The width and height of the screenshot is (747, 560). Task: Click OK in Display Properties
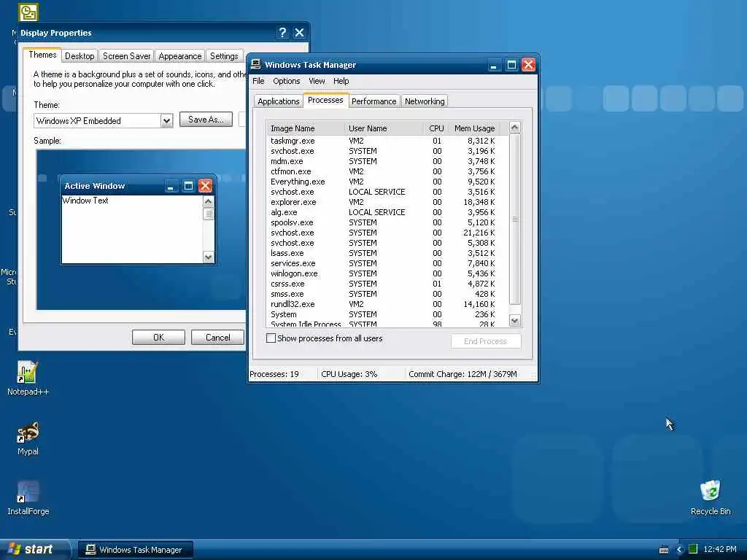[x=158, y=338]
